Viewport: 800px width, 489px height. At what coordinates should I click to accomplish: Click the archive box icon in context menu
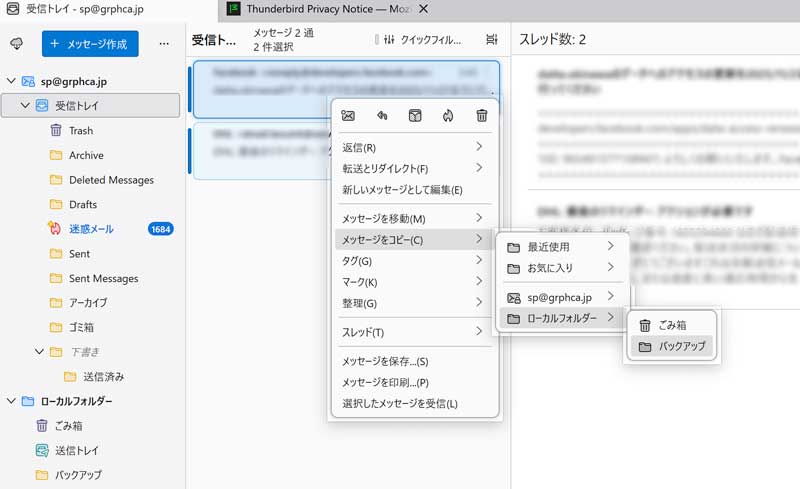pos(415,116)
